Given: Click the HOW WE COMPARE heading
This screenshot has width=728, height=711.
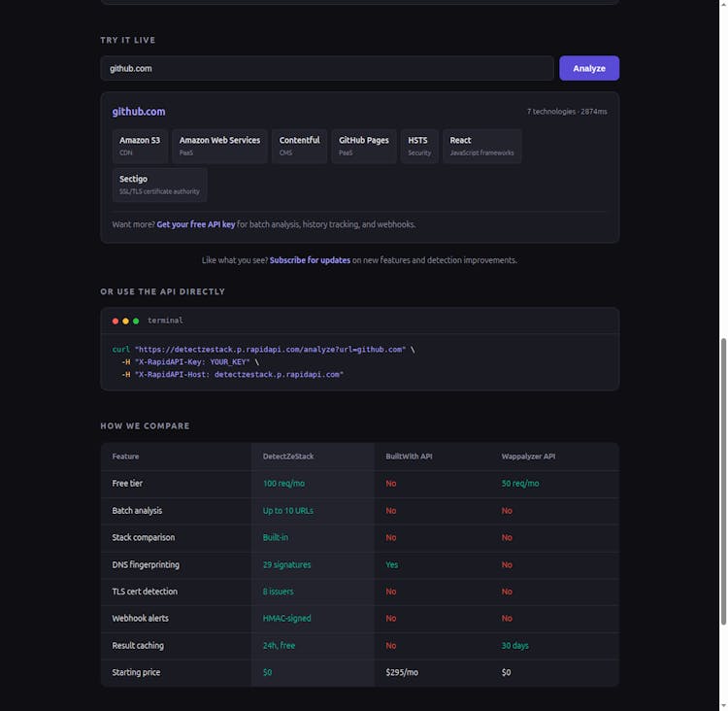Looking at the screenshot, I should click(x=145, y=425).
